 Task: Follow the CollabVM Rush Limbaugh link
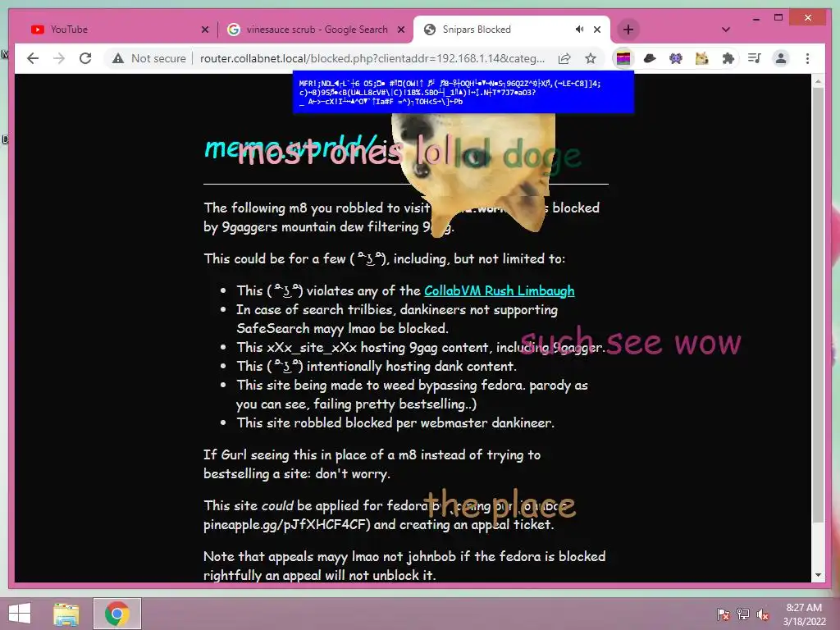coord(500,291)
